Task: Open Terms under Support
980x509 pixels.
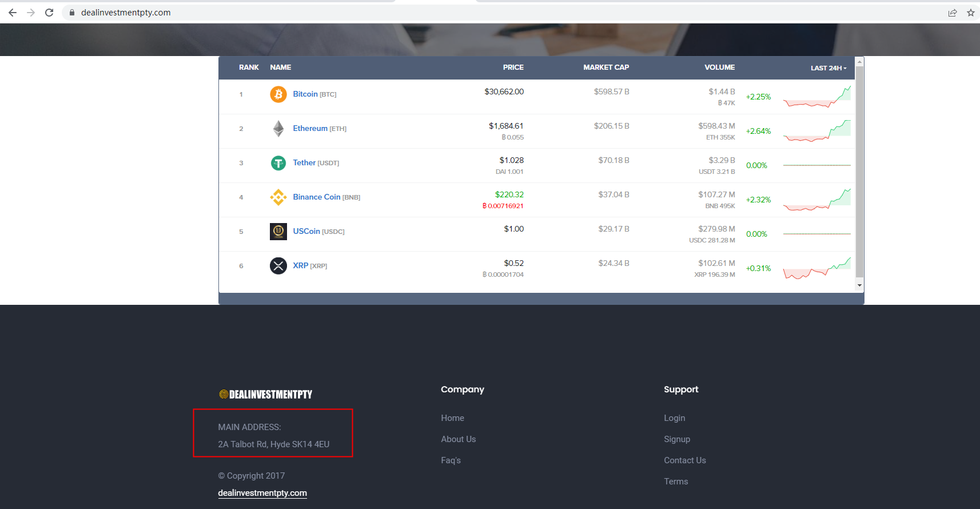Action: [676, 482]
